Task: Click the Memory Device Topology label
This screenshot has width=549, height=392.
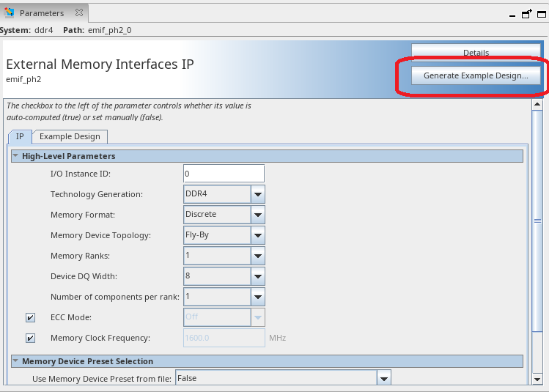Action: 100,235
